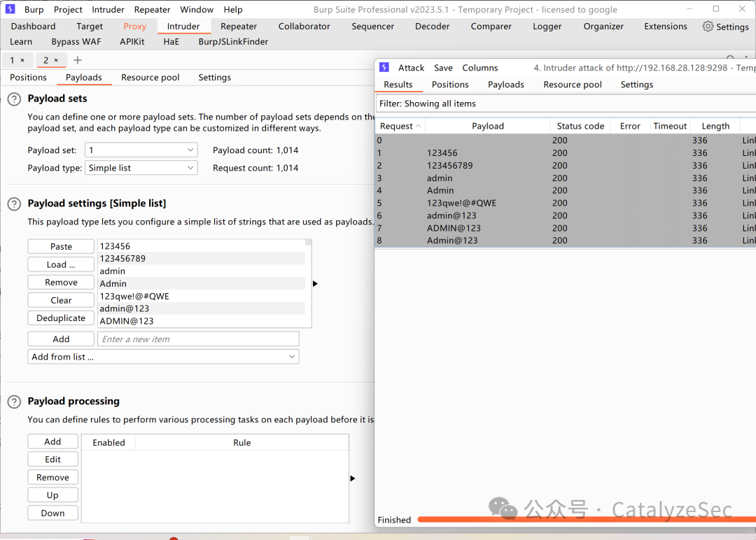Screen dimensions: 756x540
Task: Click the Enabled column header
Action: click(108, 443)
